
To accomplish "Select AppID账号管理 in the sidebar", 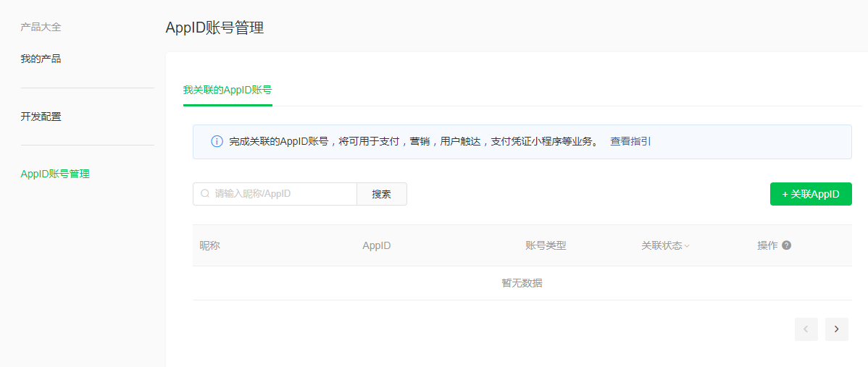I will [55, 174].
